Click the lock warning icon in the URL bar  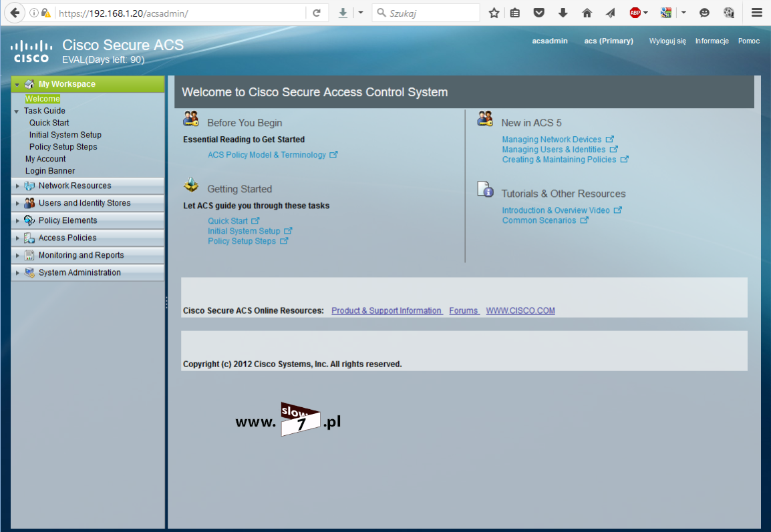point(45,13)
